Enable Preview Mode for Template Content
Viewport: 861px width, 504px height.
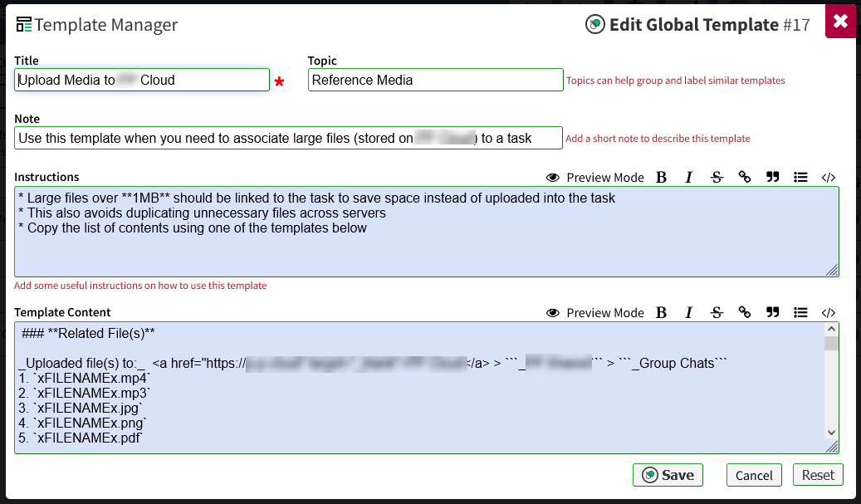point(596,312)
